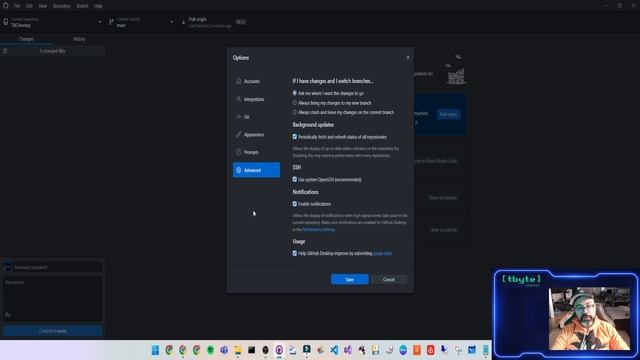640x360 pixels.
Task: Save the Options dialog settings
Action: point(350,280)
